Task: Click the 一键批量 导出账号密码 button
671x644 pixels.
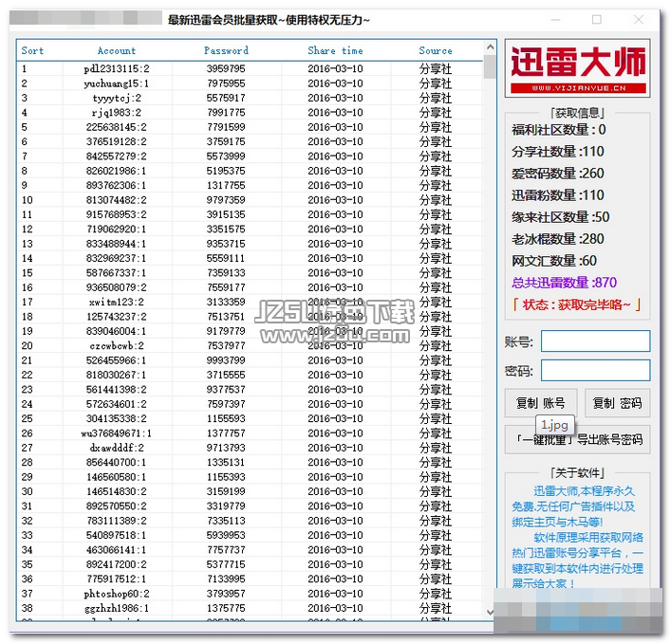Action: pos(577,439)
